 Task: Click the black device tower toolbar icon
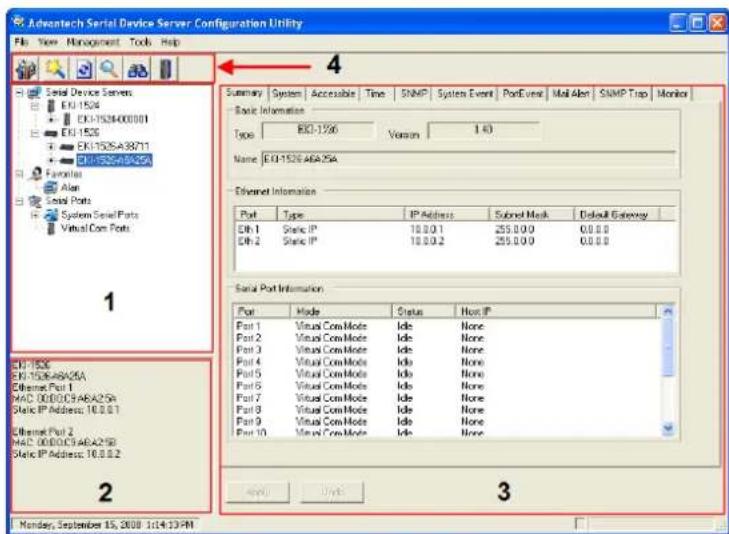(x=166, y=69)
